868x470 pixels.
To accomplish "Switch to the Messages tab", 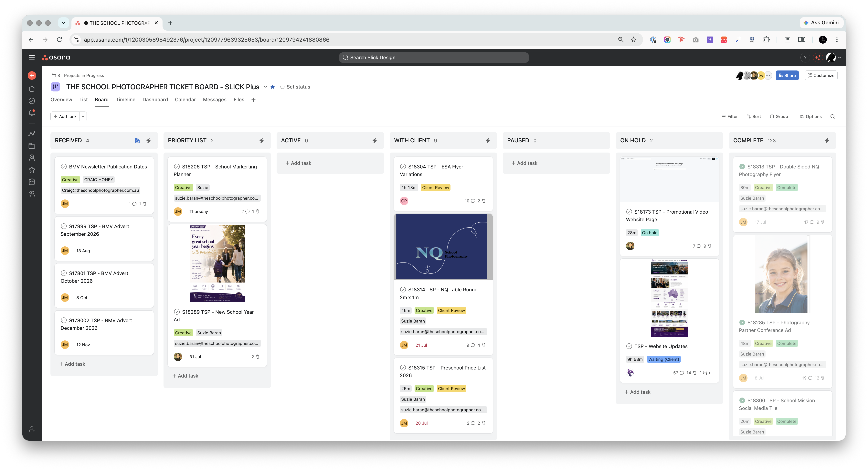I will pyautogui.click(x=215, y=99).
